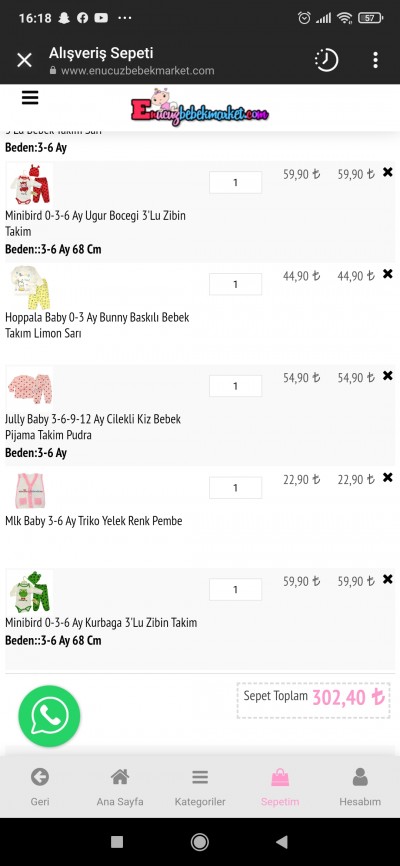This screenshot has width=400, height=866.
Task: Remove Minibird Kurbaga set from cart
Action: [x=388, y=579]
